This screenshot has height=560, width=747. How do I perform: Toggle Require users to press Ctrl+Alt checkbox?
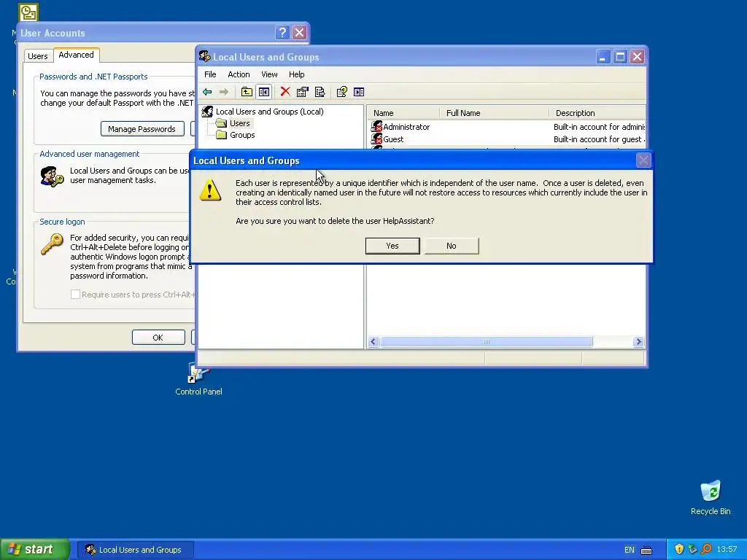(75, 295)
